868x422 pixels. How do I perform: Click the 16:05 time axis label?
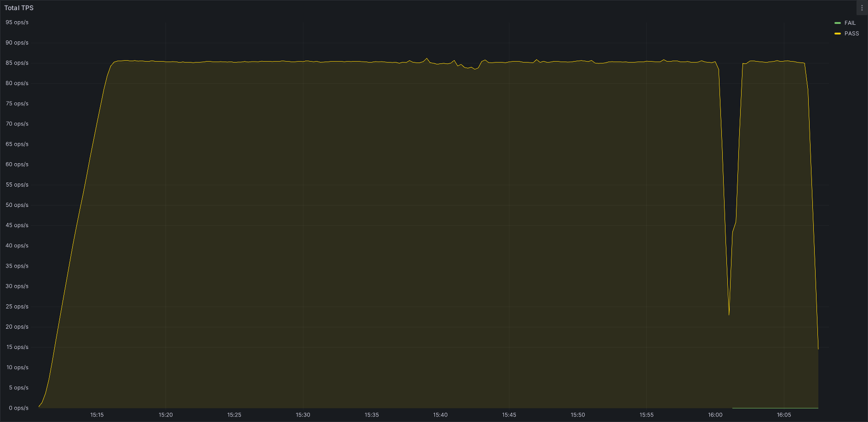pos(784,415)
